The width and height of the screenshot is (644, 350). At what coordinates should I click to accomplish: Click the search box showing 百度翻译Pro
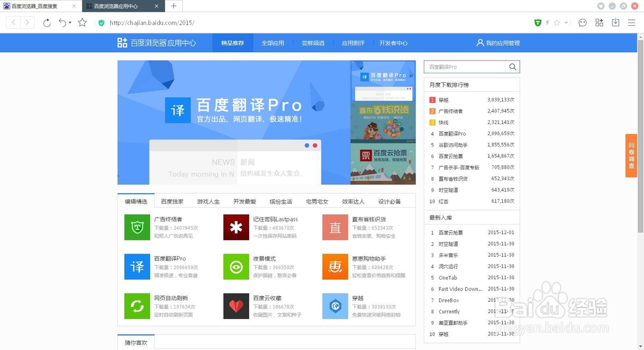point(464,67)
